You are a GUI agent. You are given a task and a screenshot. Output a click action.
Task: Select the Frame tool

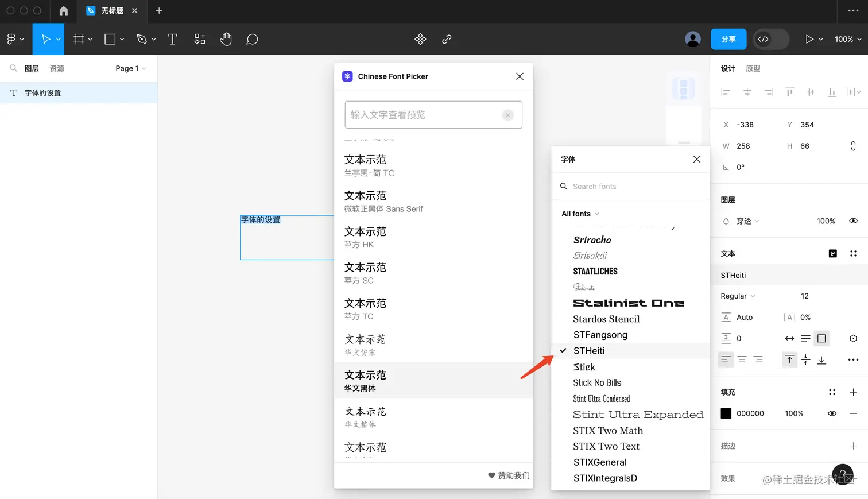(x=79, y=39)
